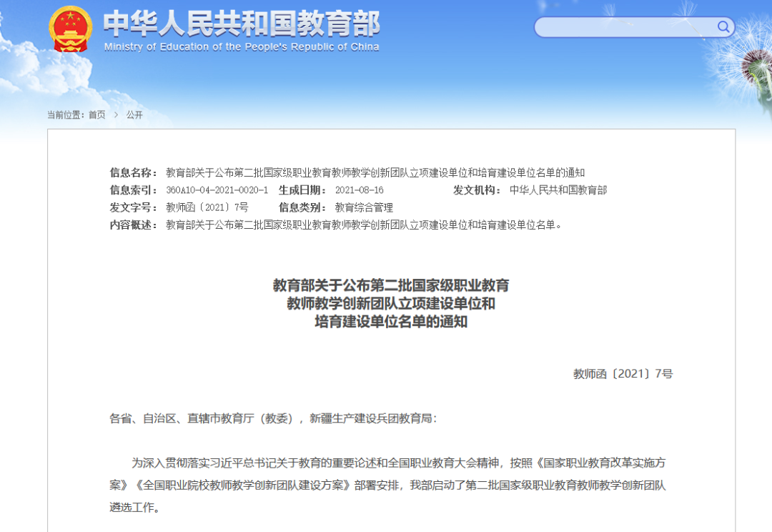Select the 内容概述 summary text
The height and width of the screenshot is (532, 772).
tap(364, 225)
